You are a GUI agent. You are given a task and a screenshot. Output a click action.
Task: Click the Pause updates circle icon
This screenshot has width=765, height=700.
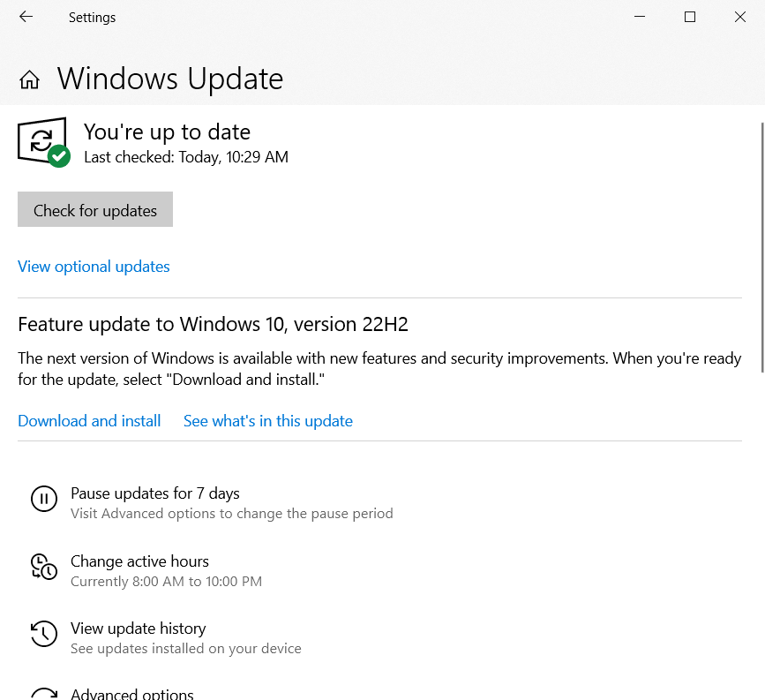(x=44, y=499)
